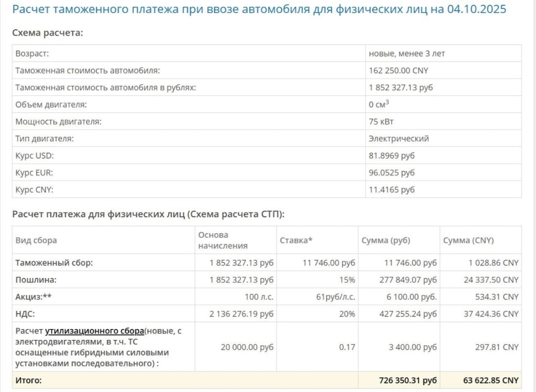The width and height of the screenshot is (536, 392).
Task: Click the Курс USD rate 81.8969 руб
Action: [392, 156]
